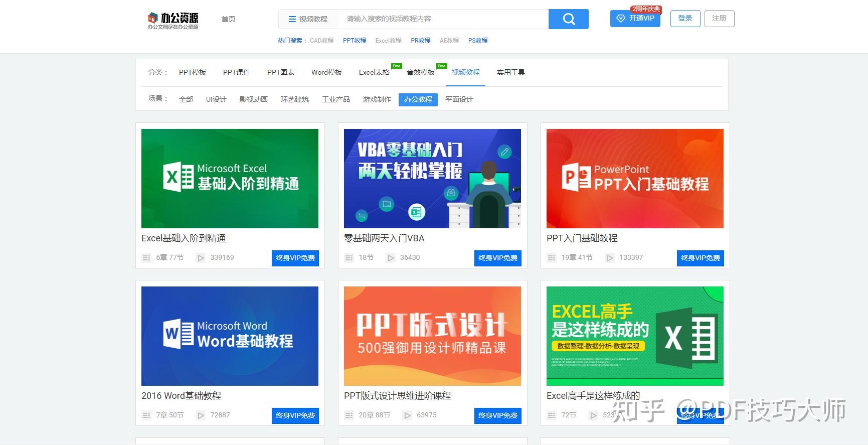Click title 零基础两天入门VBA
The height and width of the screenshot is (445, 868).
tap(384, 238)
